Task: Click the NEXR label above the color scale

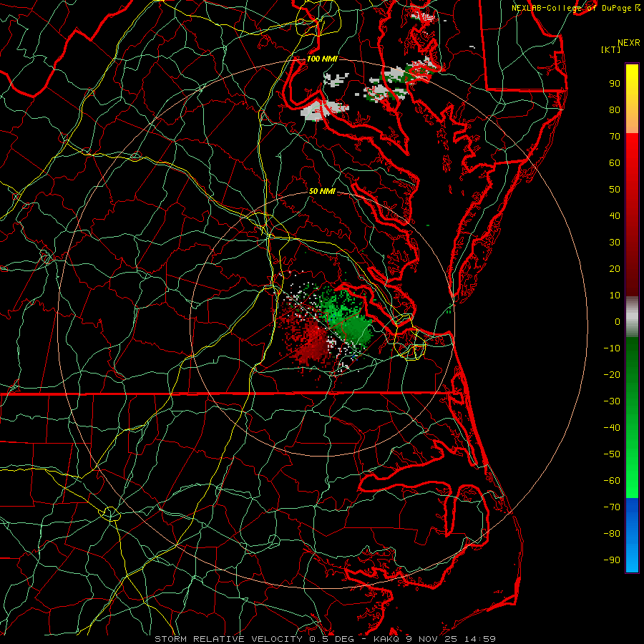Action: pos(628,43)
